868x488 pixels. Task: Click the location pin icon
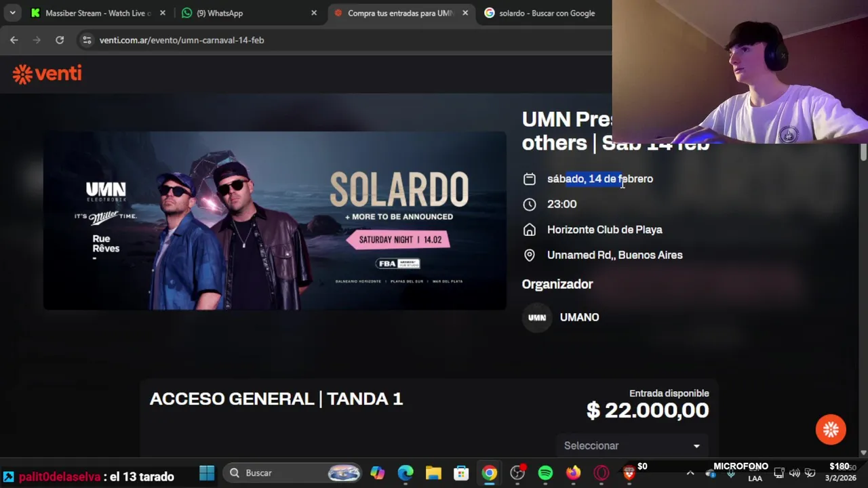(x=530, y=255)
